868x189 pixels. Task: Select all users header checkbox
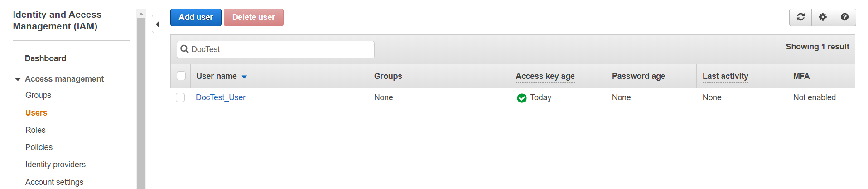click(181, 76)
